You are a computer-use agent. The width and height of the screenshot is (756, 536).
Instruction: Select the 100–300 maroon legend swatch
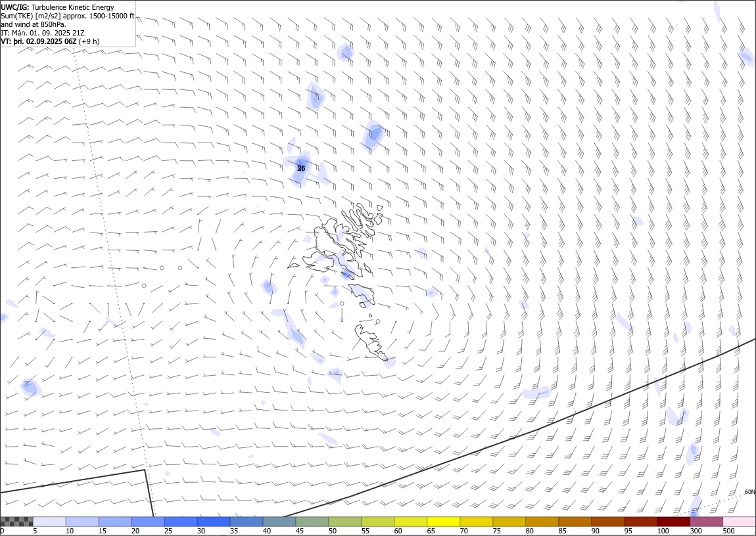pyautogui.click(x=674, y=522)
